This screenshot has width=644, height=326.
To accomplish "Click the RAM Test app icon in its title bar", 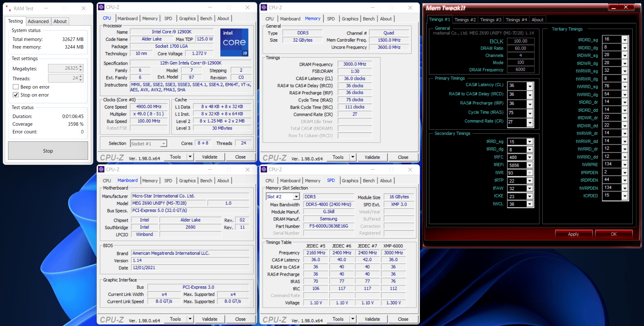I will 9,9.
